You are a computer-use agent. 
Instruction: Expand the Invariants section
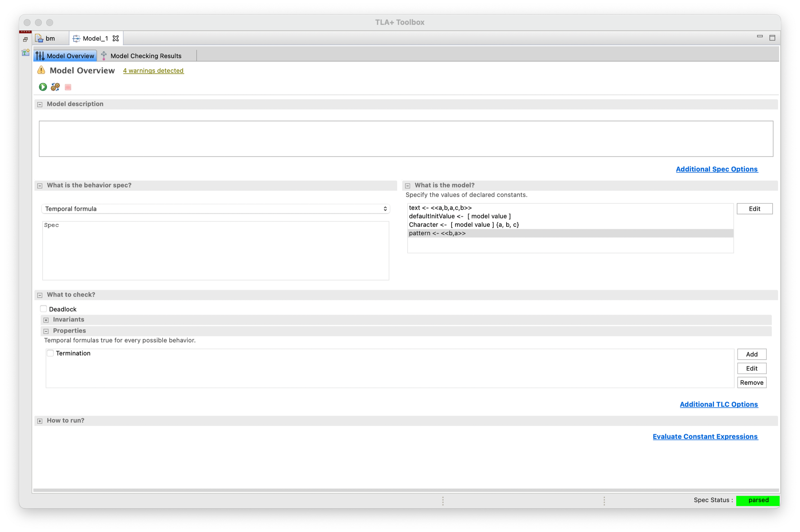coord(46,320)
